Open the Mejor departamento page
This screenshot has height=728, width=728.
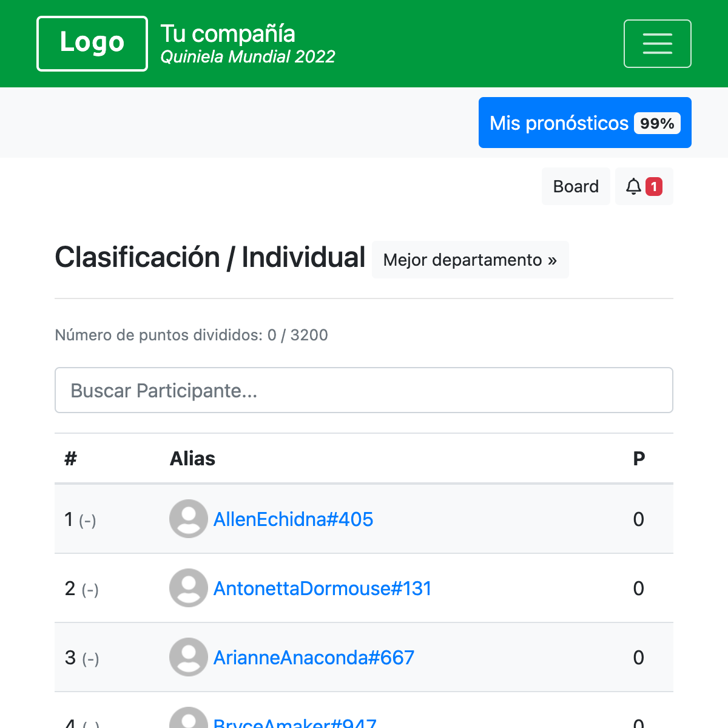tap(470, 260)
